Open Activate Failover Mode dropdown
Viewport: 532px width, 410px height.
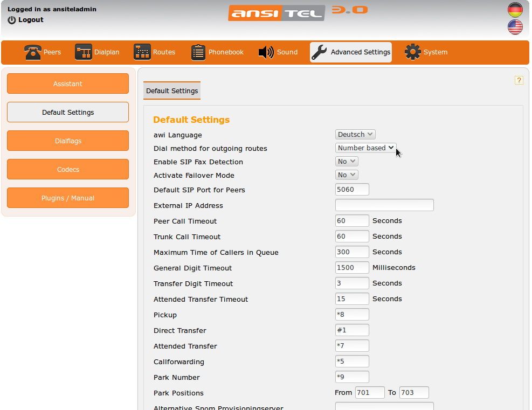pyautogui.click(x=347, y=175)
